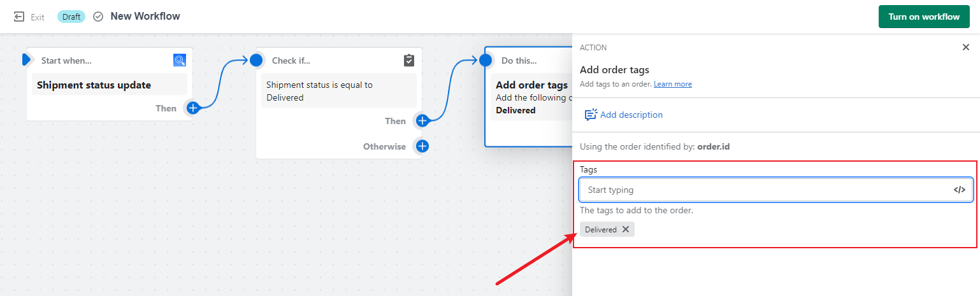
Task: Select the Add order tags action card
Action: [530, 97]
